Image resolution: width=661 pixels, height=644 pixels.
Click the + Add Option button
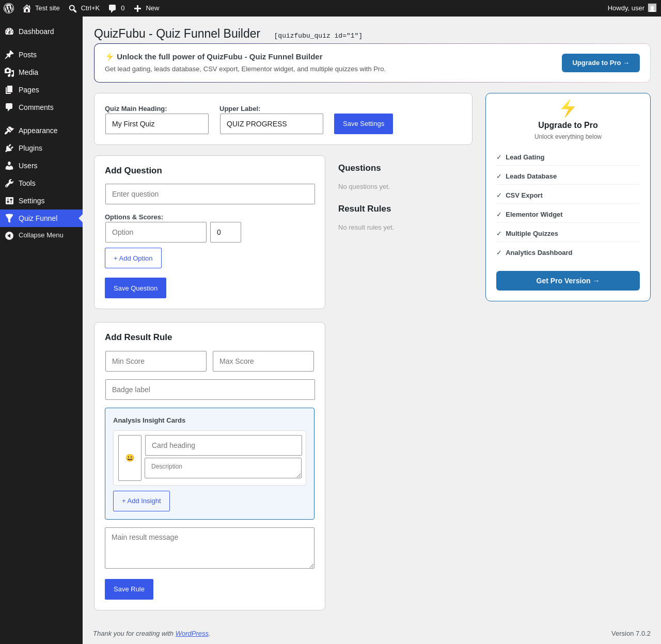click(133, 258)
